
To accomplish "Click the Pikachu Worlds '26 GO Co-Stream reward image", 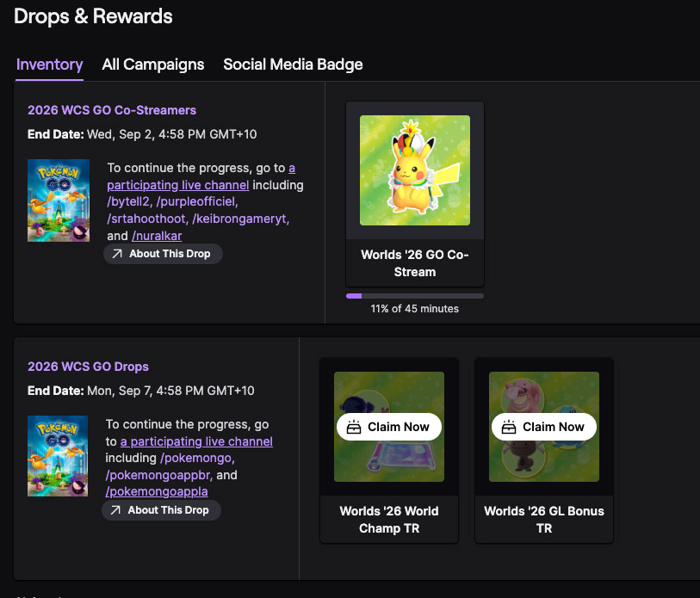I will 415,170.
